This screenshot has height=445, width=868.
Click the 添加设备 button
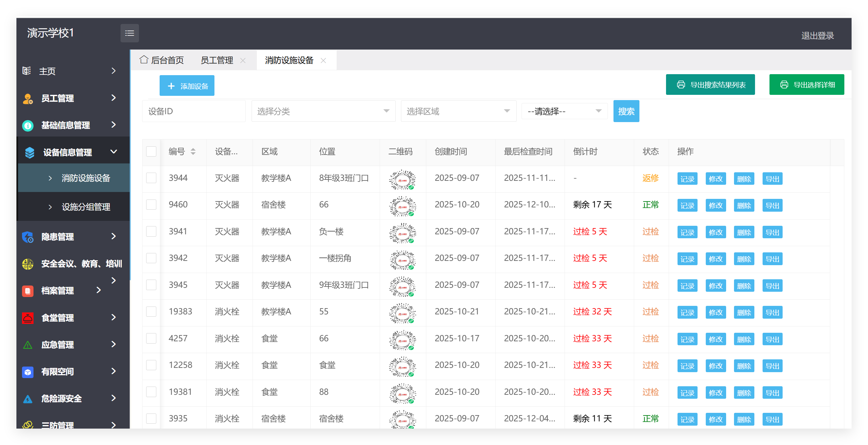187,85
